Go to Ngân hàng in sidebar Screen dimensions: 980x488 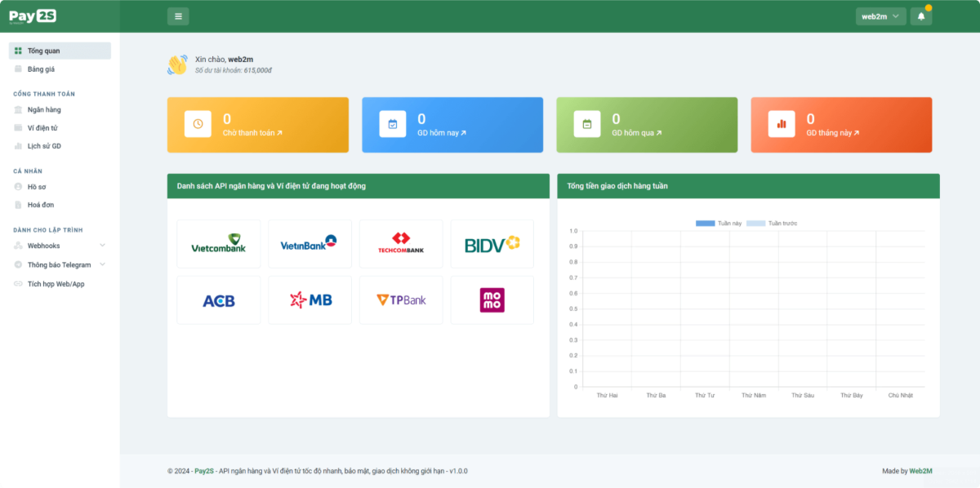[44, 109]
